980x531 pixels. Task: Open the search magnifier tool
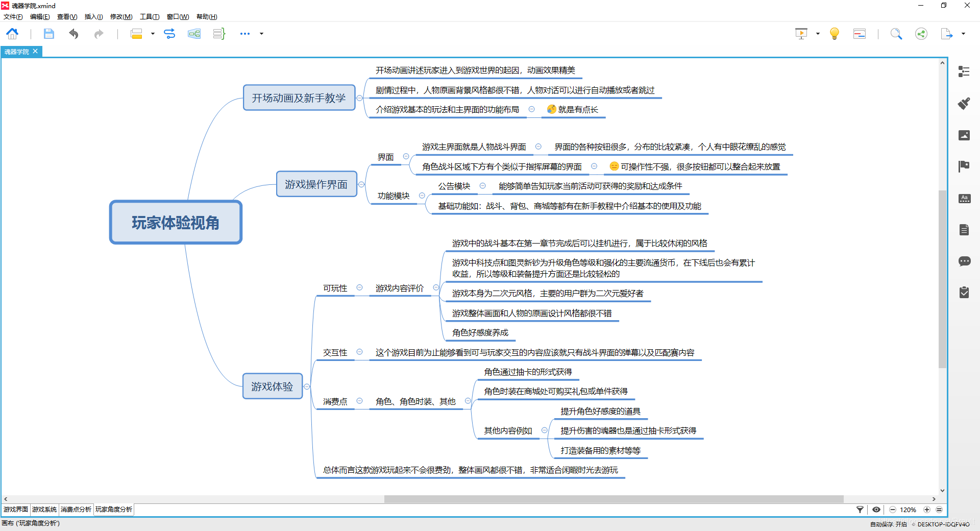(896, 34)
